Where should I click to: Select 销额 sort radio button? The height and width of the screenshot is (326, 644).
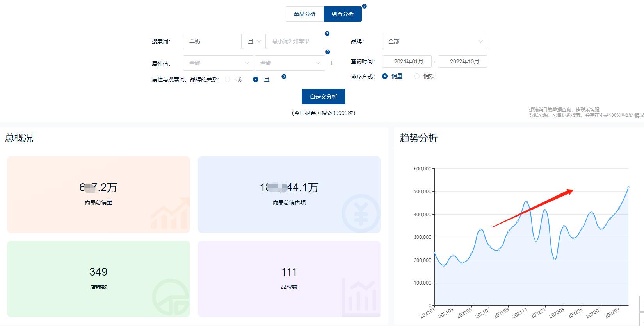coord(417,76)
